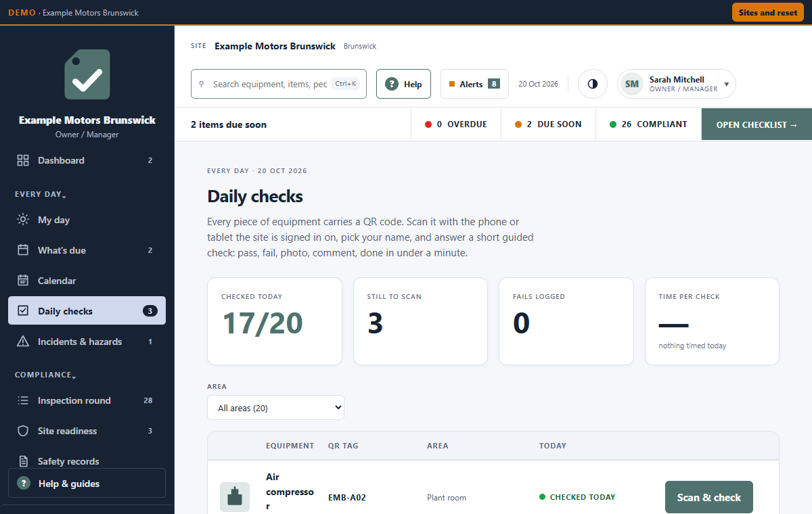Click Open Checklist button
This screenshot has width=812, height=514.
click(x=757, y=124)
